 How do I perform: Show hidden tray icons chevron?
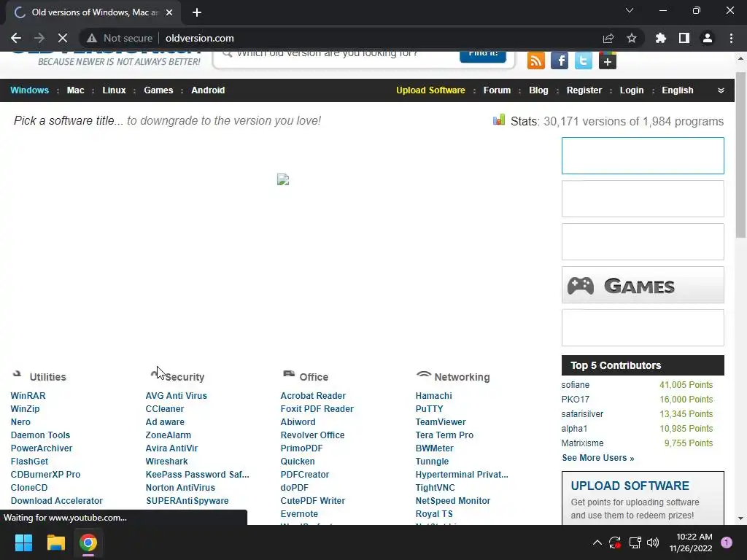(597, 542)
